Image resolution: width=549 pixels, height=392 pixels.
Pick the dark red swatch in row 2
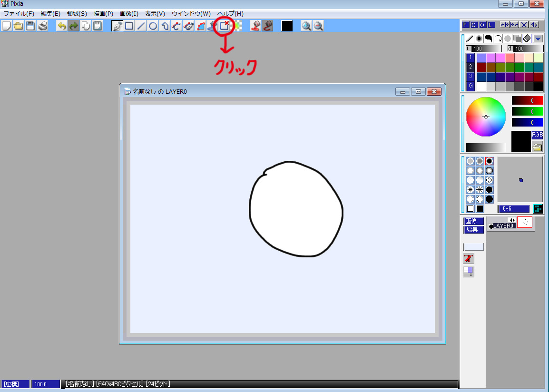(481, 67)
